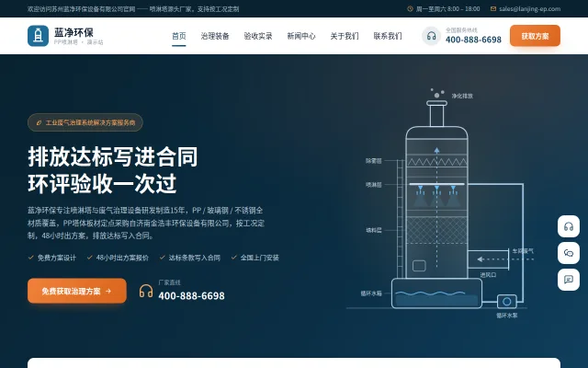Click the 工业废气治理系统解决方案服务商 badge
The image size is (588, 368).
click(x=85, y=122)
